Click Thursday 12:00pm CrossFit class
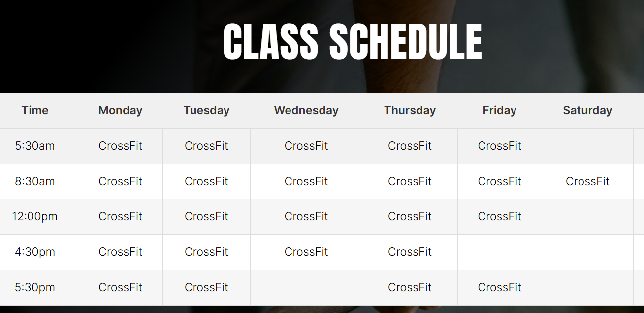The image size is (644, 313). click(410, 216)
